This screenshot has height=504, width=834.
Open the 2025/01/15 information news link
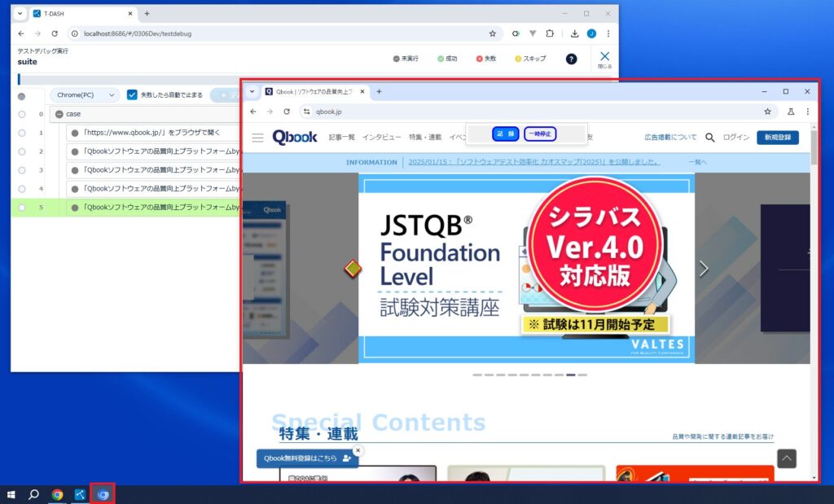click(x=534, y=162)
